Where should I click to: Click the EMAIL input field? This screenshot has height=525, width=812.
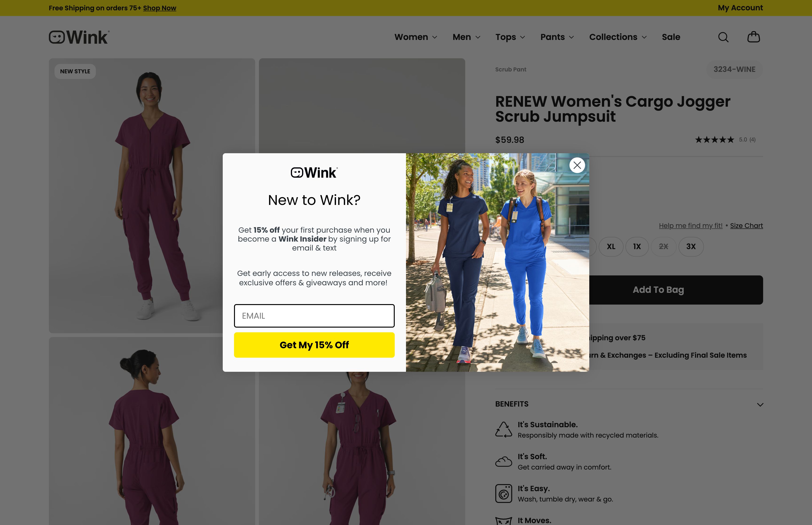314,316
